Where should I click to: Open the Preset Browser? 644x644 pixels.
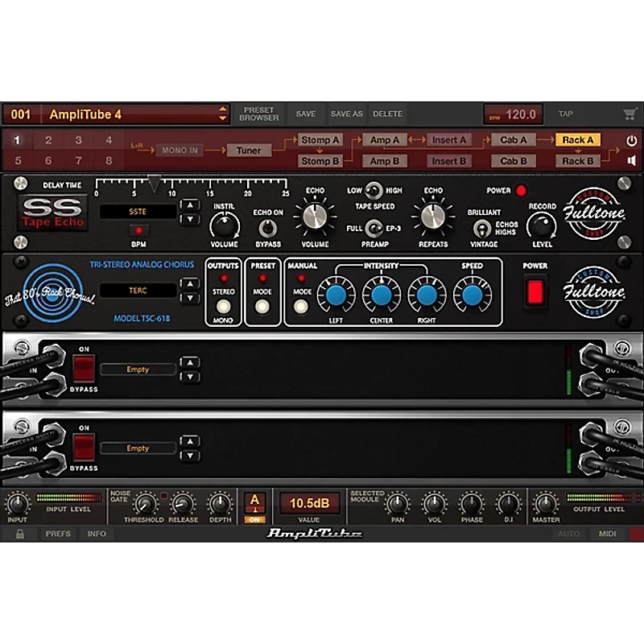click(x=258, y=114)
